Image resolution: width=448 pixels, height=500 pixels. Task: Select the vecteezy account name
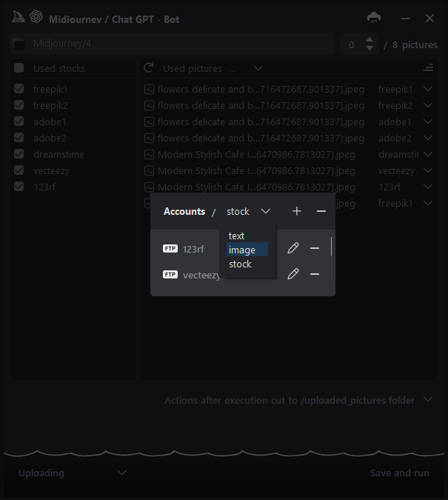(201, 275)
